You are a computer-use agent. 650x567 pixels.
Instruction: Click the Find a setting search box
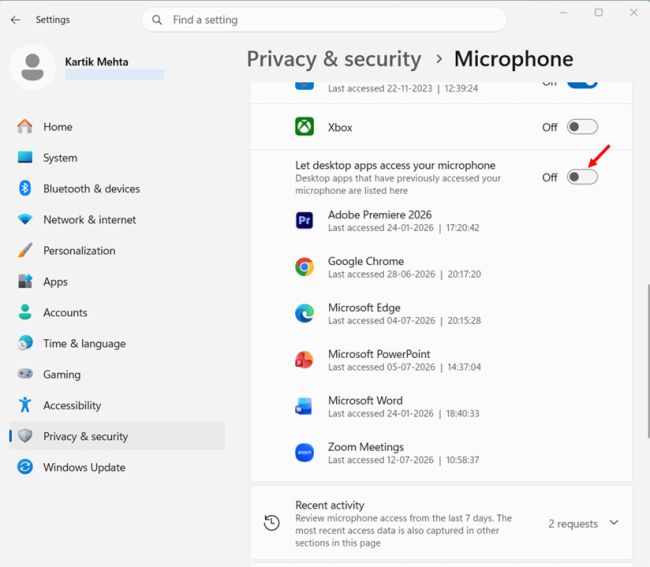click(324, 20)
